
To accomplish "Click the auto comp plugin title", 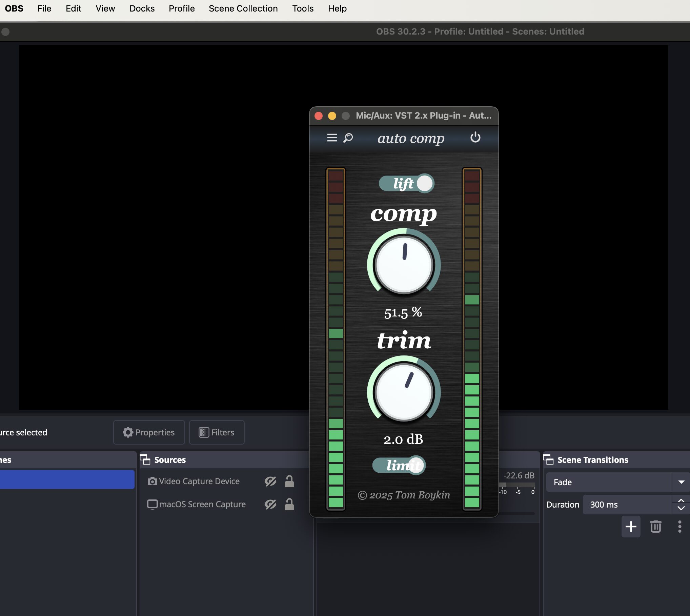I will click(x=411, y=138).
